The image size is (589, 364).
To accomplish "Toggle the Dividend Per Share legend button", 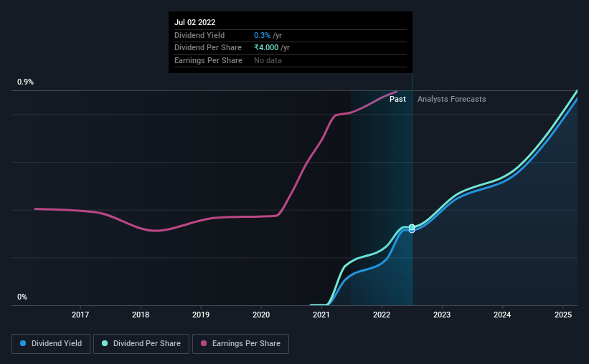I will click(x=141, y=344).
